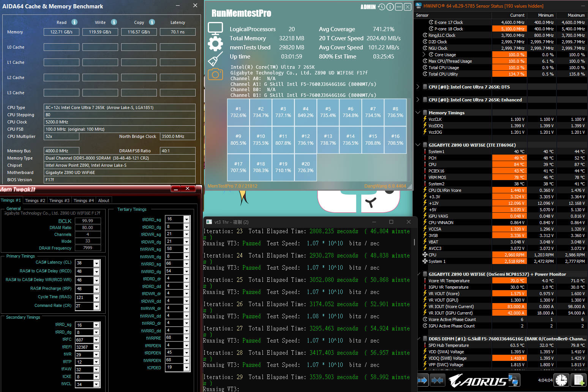588x392 pixels.
Task: Open tREFI dropdown arrow
Action: tap(96, 347)
